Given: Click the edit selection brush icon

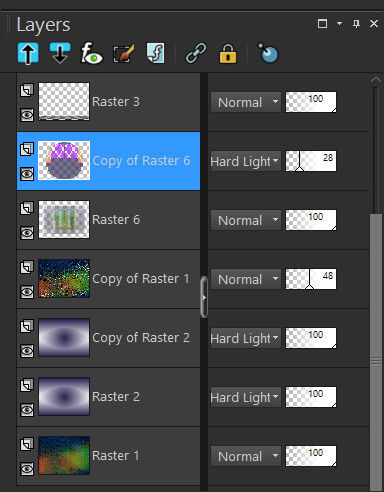Looking at the screenshot, I should [x=124, y=53].
